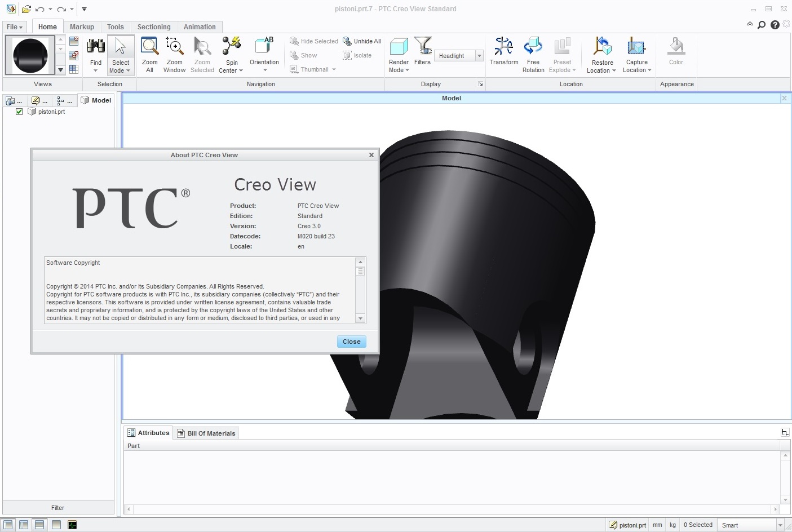Switch to the Tools ribbon tab
The height and width of the screenshot is (532, 792).
tap(115, 26)
